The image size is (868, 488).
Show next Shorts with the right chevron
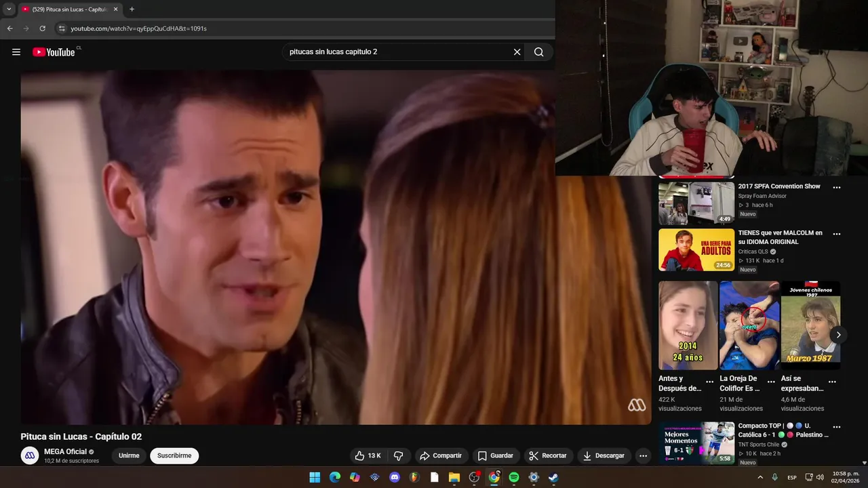click(838, 335)
